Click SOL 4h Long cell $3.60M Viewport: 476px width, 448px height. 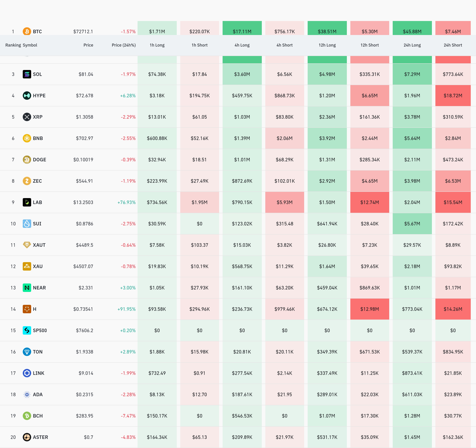tap(242, 74)
